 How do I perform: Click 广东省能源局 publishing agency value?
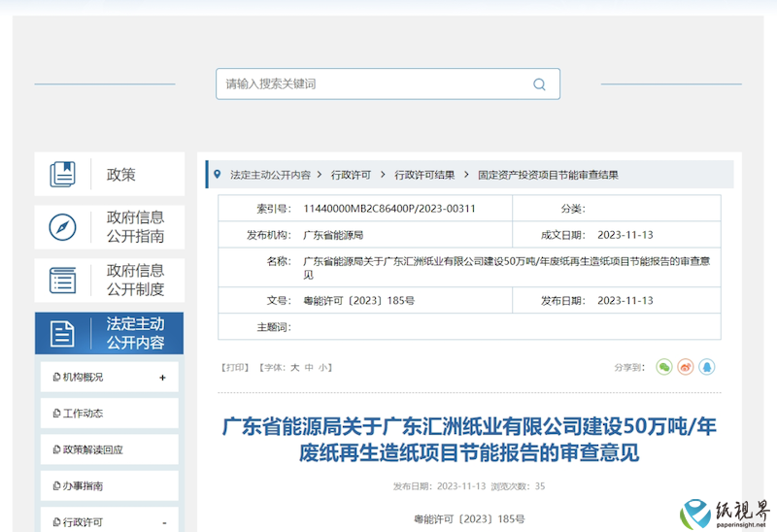pos(333,235)
